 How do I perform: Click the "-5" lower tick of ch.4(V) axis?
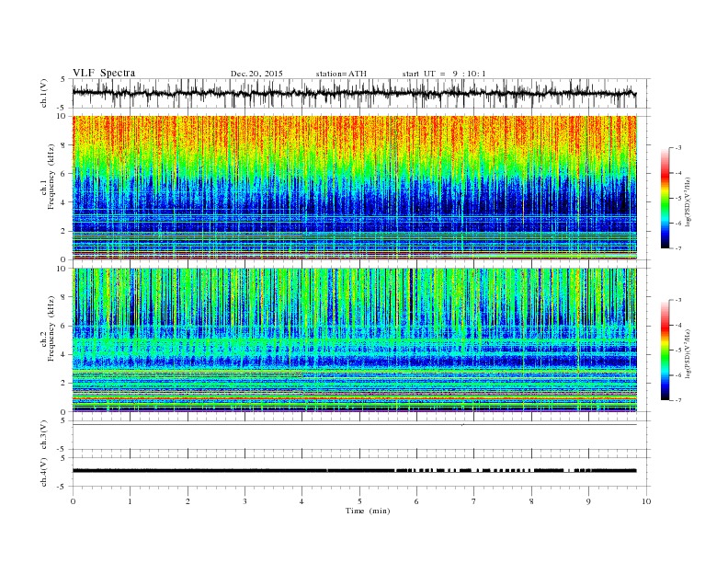[x=63, y=487]
